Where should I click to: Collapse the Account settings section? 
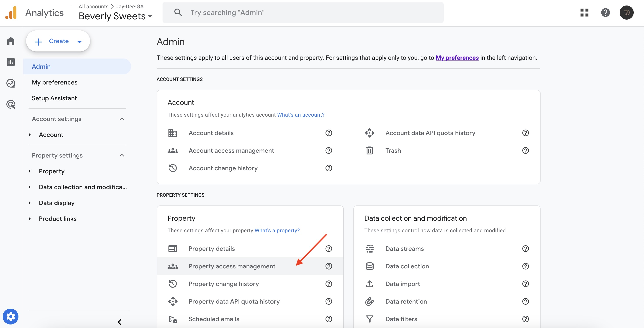(x=122, y=119)
